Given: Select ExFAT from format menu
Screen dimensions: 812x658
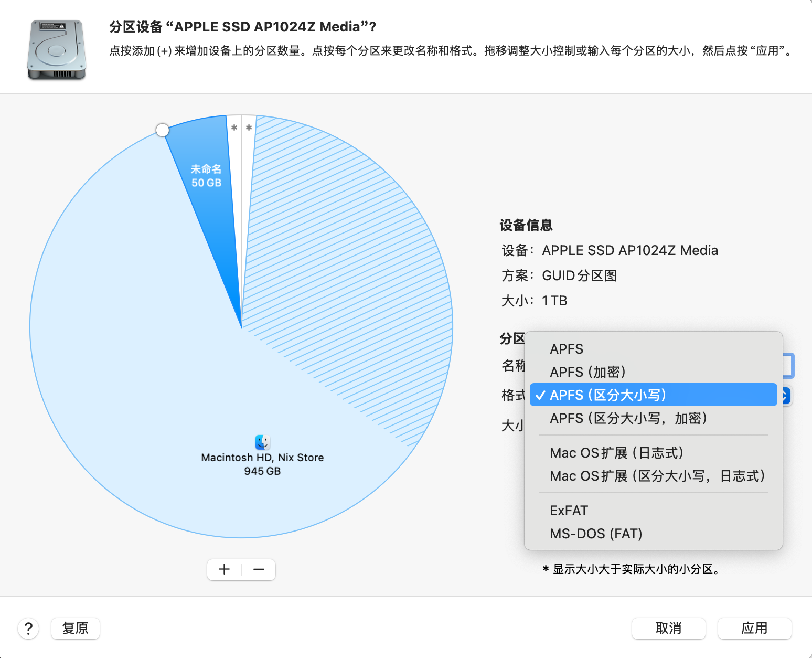Looking at the screenshot, I should coord(569,511).
